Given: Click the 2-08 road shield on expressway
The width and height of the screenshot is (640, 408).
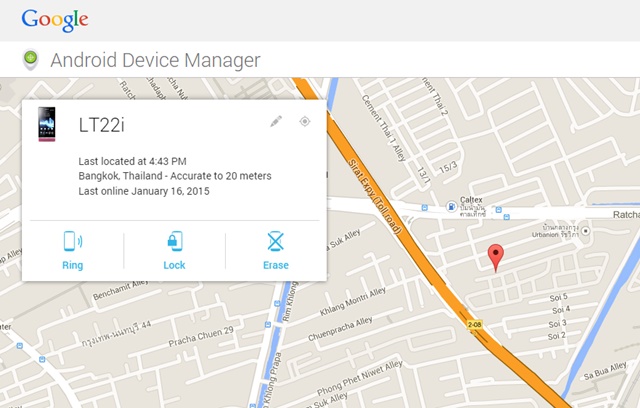Looking at the screenshot, I should point(473,324).
